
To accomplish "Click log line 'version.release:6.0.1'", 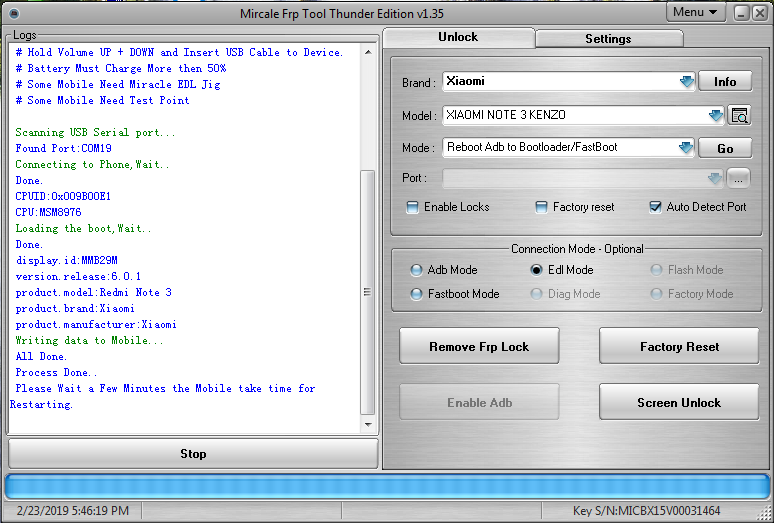I will pyautogui.click(x=78, y=276).
